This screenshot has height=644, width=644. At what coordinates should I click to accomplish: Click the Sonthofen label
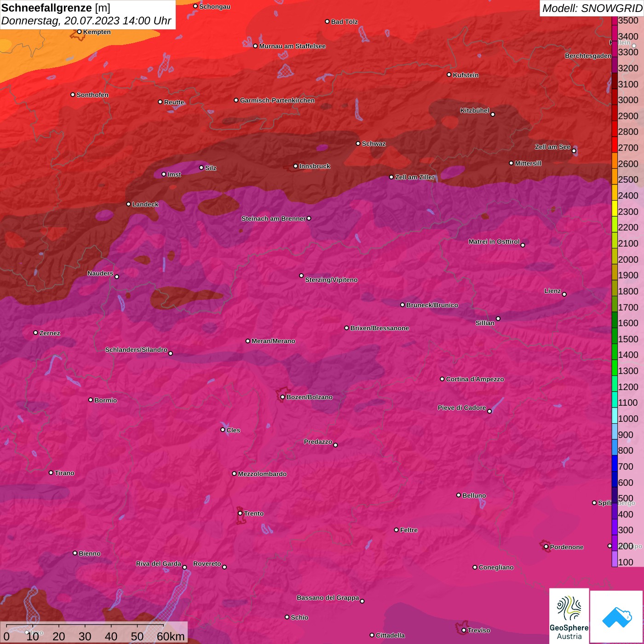click(x=92, y=95)
